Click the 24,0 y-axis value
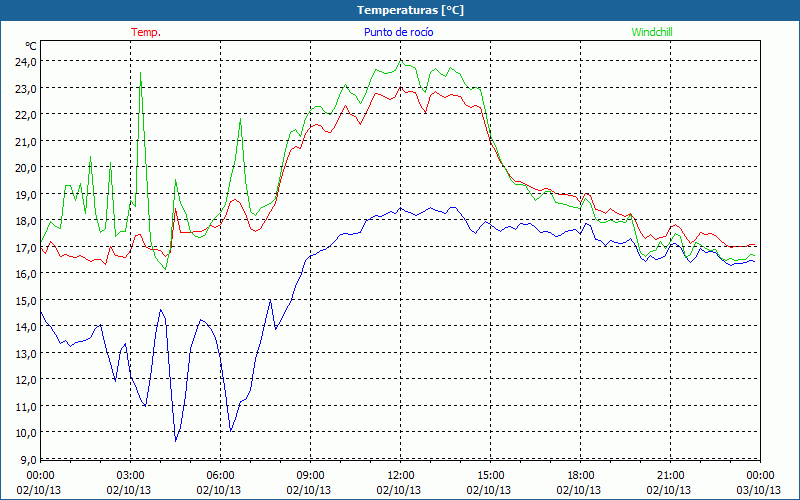 pos(26,62)
